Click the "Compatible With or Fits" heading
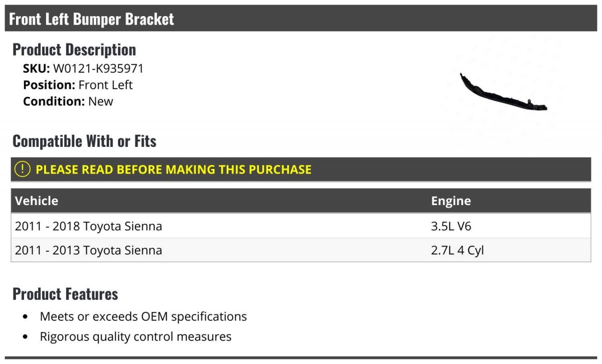The height and width of the screenshot is (364, 602). click(84, 141)
